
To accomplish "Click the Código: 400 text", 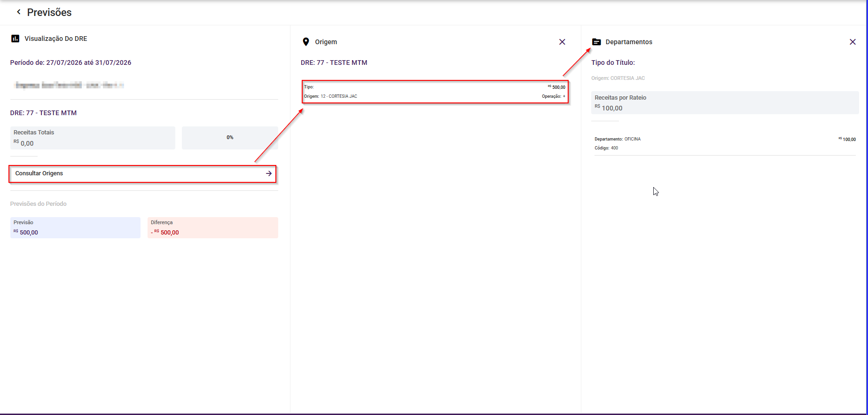I will click(x=606, y=148).
